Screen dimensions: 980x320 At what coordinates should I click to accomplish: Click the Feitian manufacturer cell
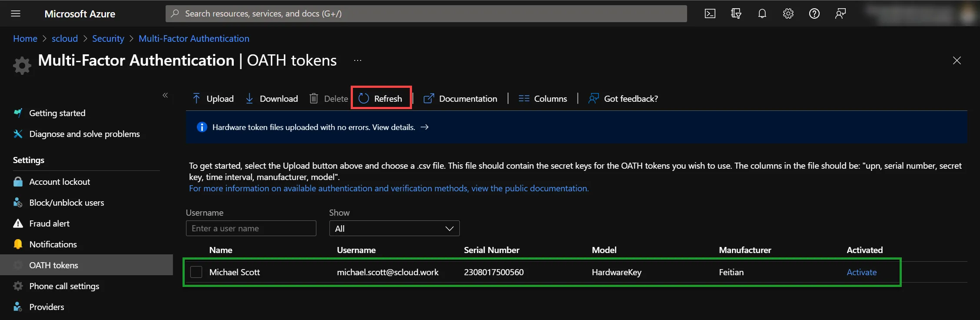tap(731, 272)
